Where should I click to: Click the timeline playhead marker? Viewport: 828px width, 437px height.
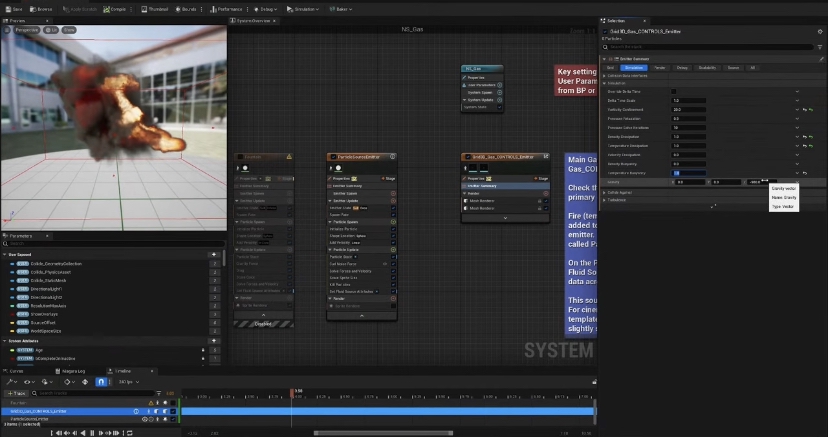(x=293, y=391)
